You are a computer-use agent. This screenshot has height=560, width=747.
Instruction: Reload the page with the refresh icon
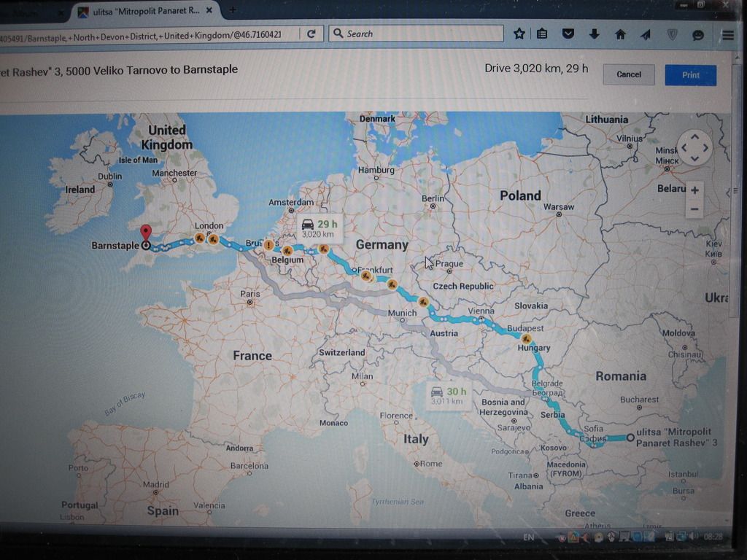(x=311, y=34)
